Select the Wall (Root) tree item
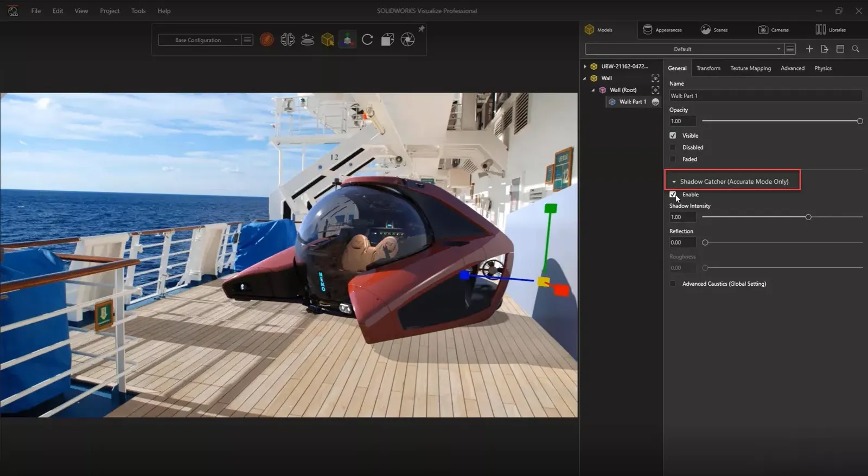The image size is (868, 476). pos(623,90)
